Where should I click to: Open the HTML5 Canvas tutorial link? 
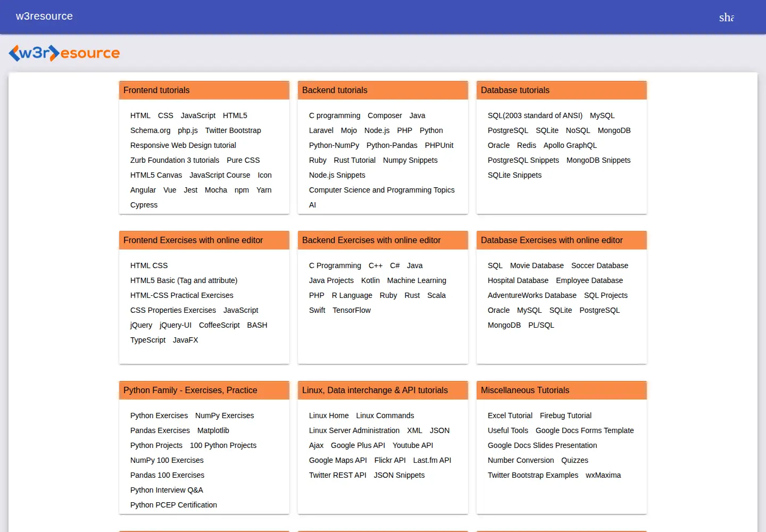156,175
